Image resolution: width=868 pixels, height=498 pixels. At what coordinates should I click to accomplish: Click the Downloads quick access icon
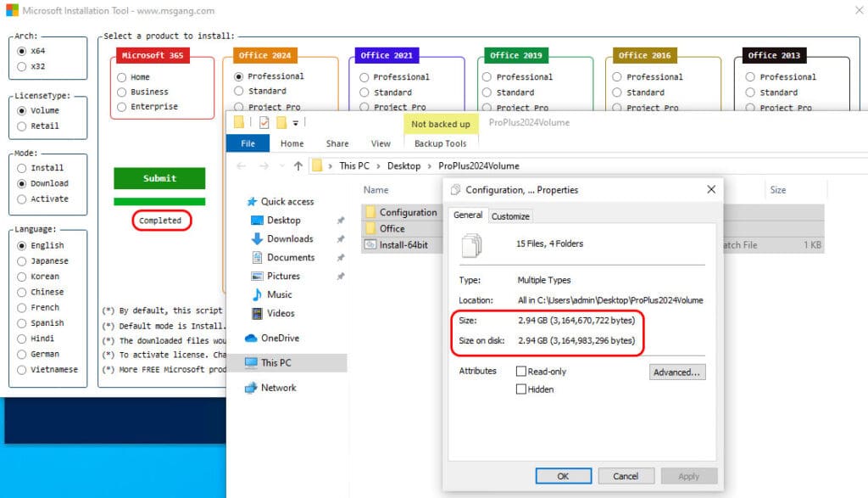(x=258, y=239)
